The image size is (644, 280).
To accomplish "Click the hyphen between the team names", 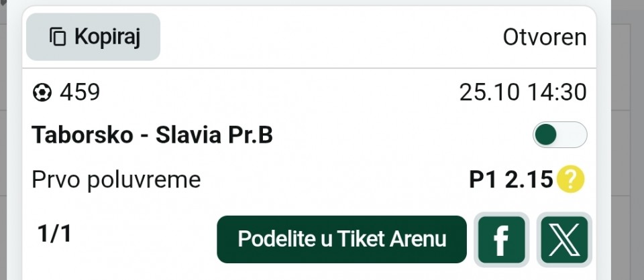I will [142, 136].
